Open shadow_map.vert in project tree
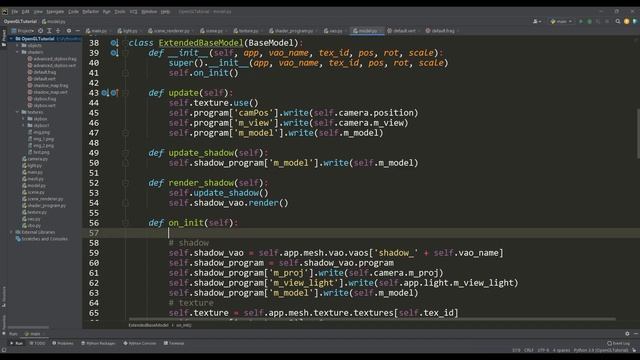 [x=48, y=92]
